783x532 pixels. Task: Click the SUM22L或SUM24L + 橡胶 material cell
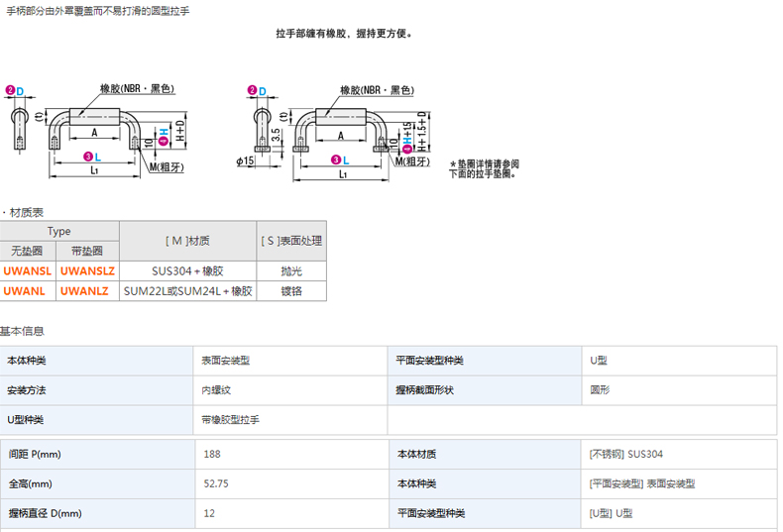187,291
